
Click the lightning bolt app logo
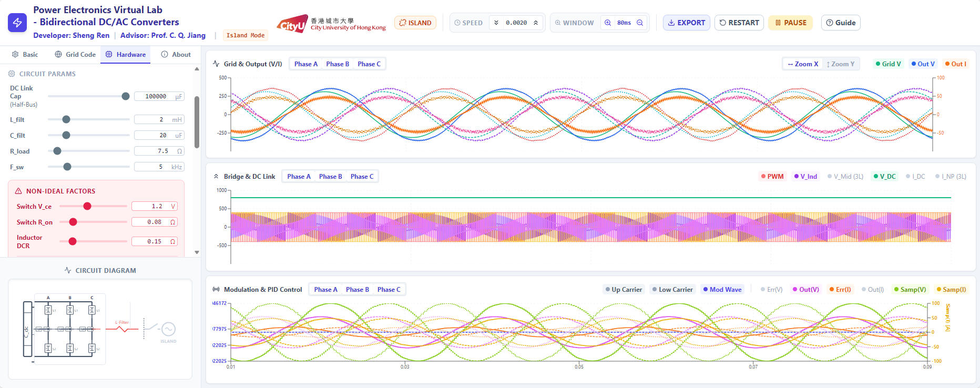(17, 23)
